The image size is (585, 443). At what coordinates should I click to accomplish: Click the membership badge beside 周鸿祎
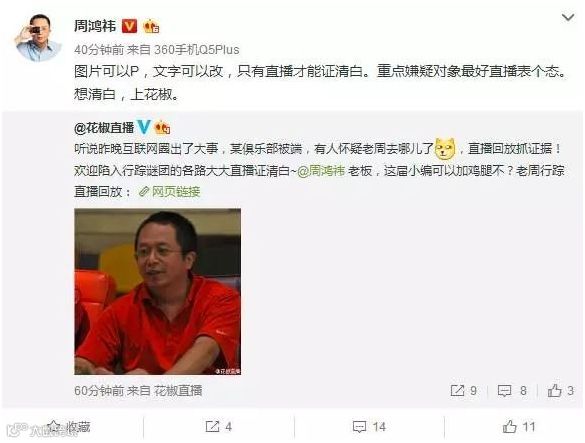(x=151, y=26)
